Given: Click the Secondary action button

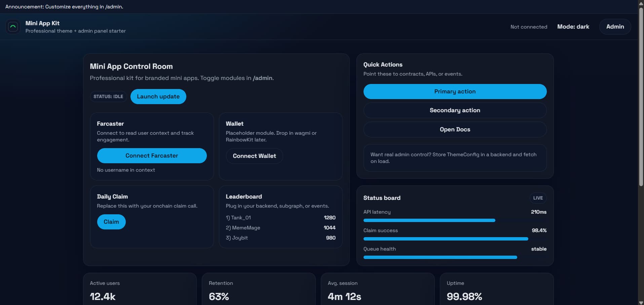Looking at the screenshot, I should click(455, 111).
